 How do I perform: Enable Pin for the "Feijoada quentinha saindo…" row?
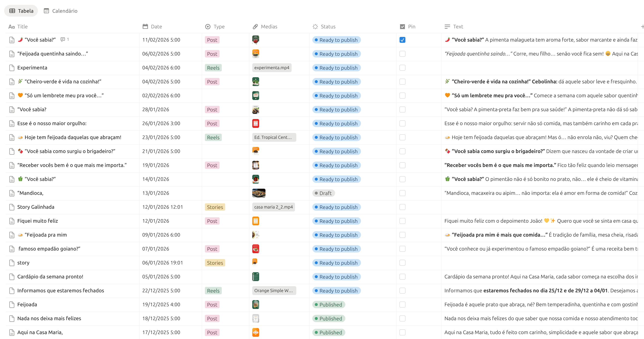[402, 54]
